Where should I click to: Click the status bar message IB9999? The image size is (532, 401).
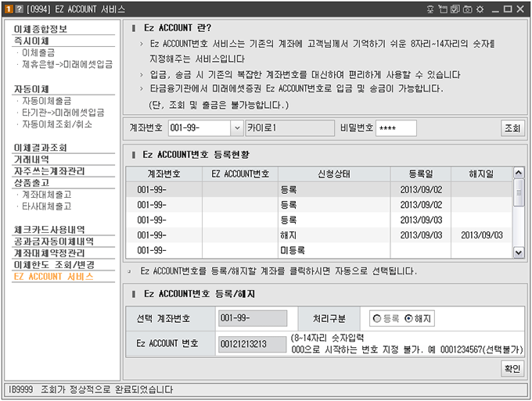(x=91, y=389)
